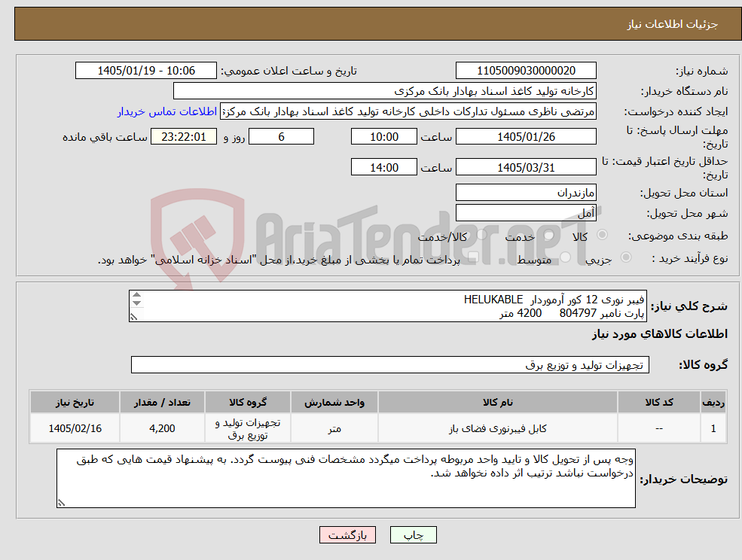This screenshot has height=560, width=742.
Task: Click the price validity time 14:00
Action: [x=383, y=167]
